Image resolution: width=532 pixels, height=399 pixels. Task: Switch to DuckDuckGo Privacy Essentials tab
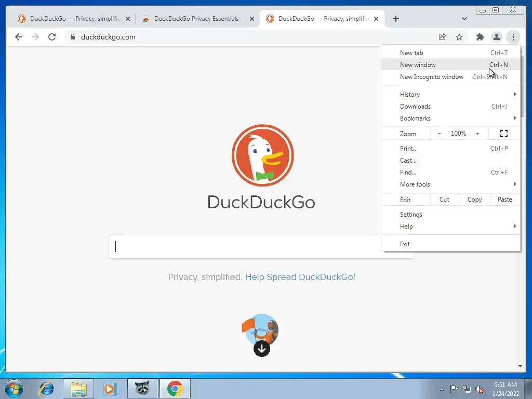tap(198, 19)
